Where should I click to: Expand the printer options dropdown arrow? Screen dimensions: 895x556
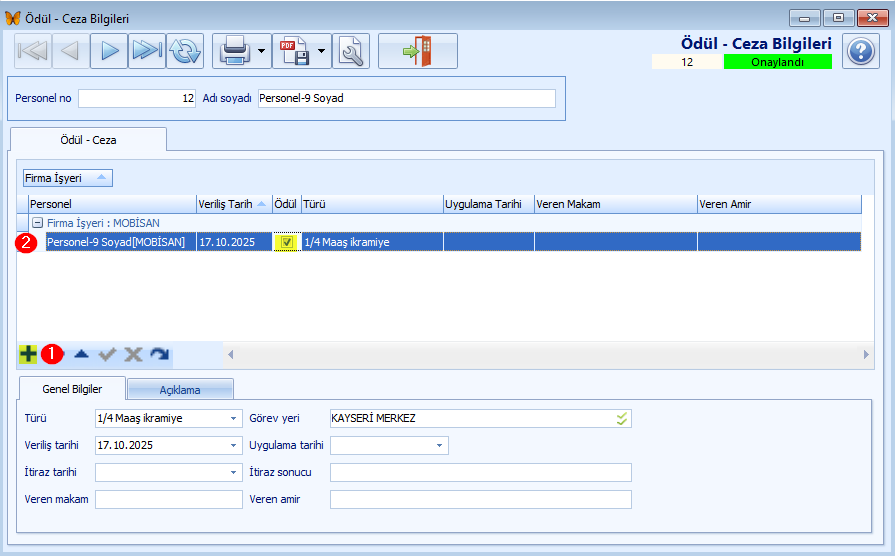click(x=261, y=51)
